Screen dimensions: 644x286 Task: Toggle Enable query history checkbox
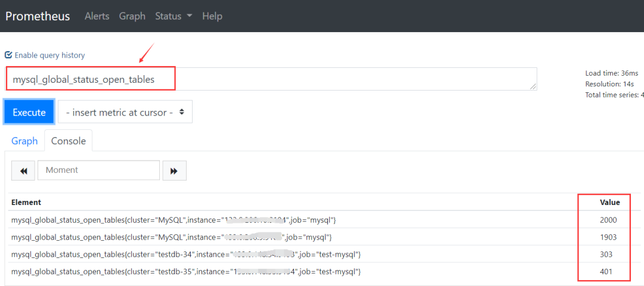[x=8, y=55]
